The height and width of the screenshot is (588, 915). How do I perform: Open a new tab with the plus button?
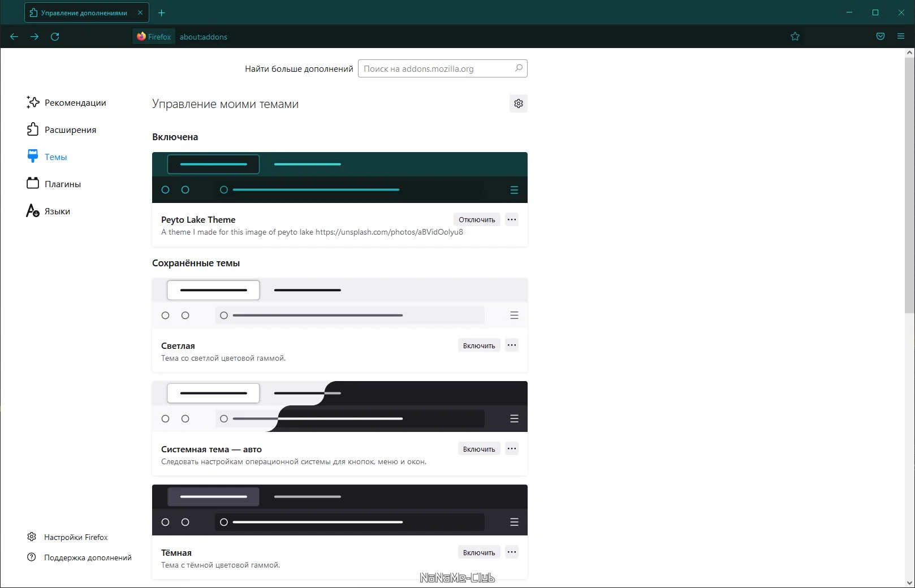pos(162,12)
